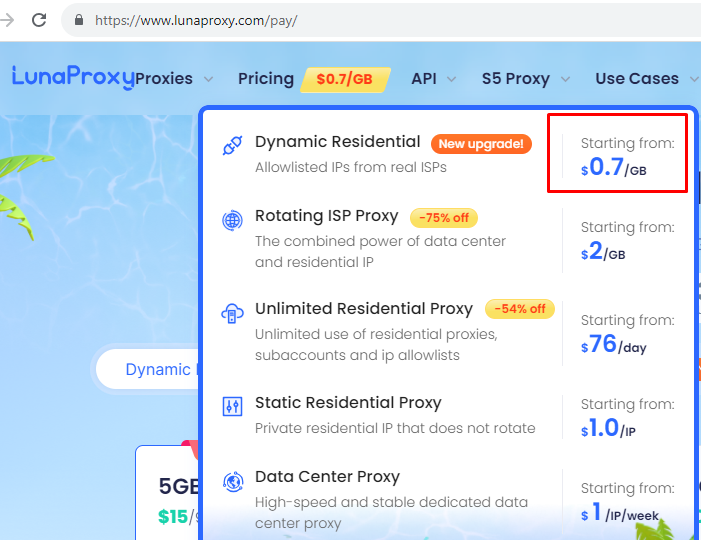
Task: Click the browser address bar URL
Action: pyautogui.click(x=196, y=21)
